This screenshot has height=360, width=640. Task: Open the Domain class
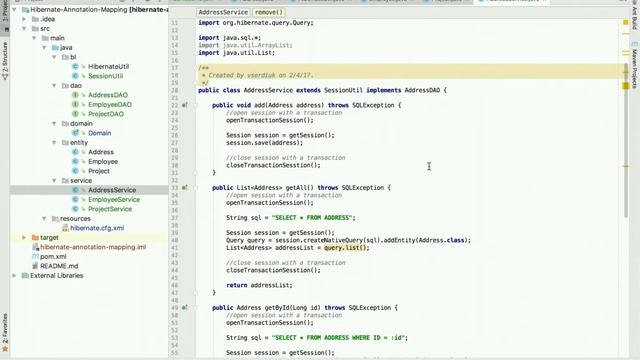pos(100,133)
